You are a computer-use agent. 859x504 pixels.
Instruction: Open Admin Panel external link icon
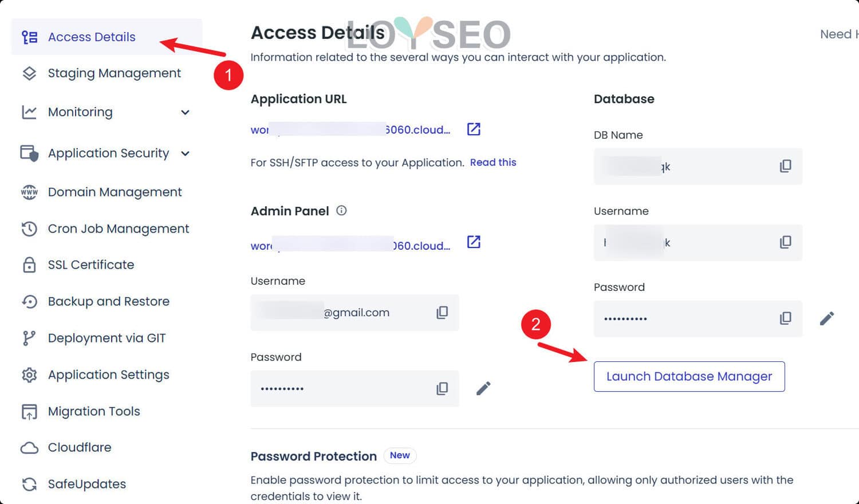click(x=474, y=242)
